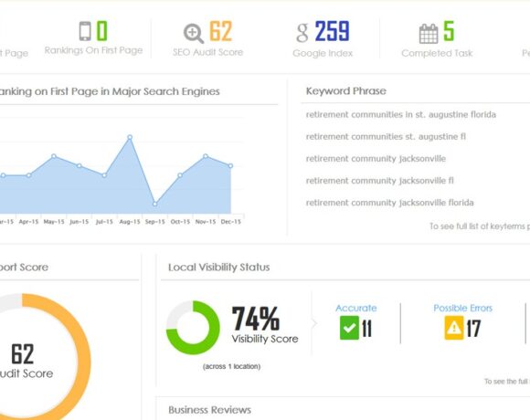530x420 pixels.
Task: Select keyword 'retirement communities in st. augustine florida'
Action: tap(401, 115)
